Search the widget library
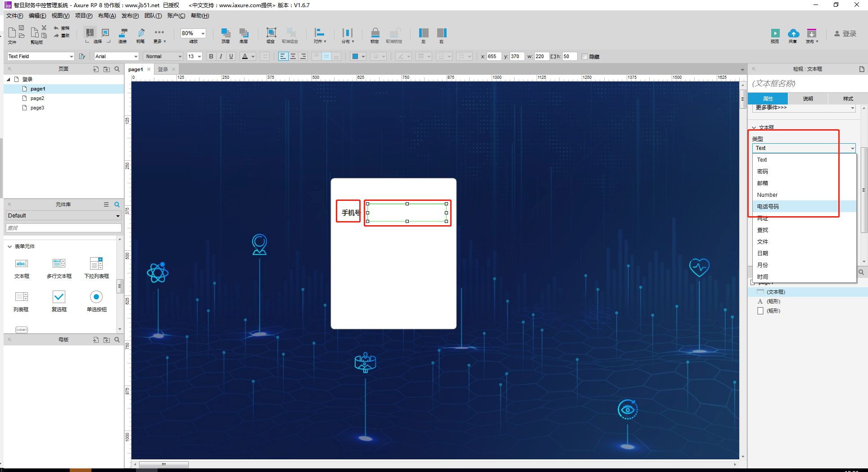The image size is (868, 472). (117, 204)
